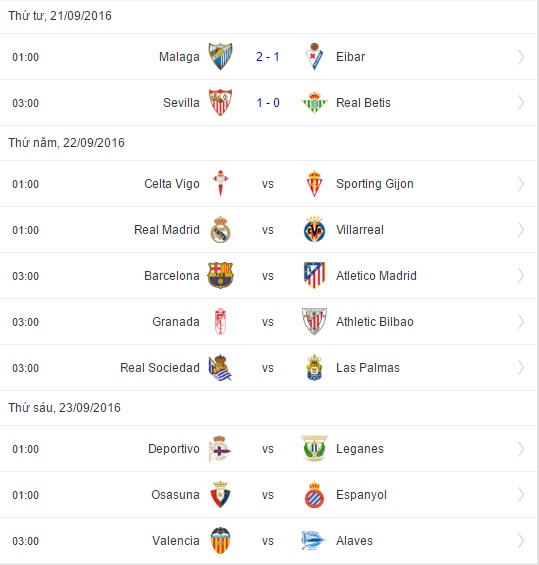Screen dimensions: 539x565
Task: Click the Valencia bat crest icon
Action: 220,540
